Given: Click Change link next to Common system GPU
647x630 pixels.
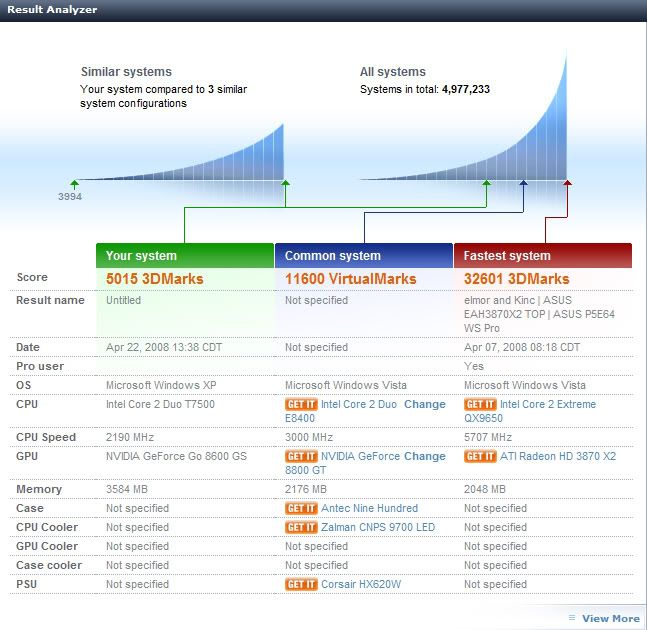Looking at the screenshot, I should point(425,456).
